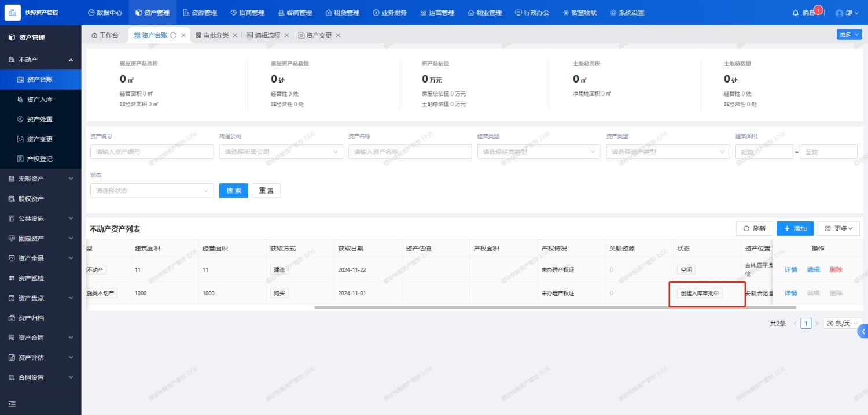Expand the 公共设施 sidebar group

coord(41,218)
